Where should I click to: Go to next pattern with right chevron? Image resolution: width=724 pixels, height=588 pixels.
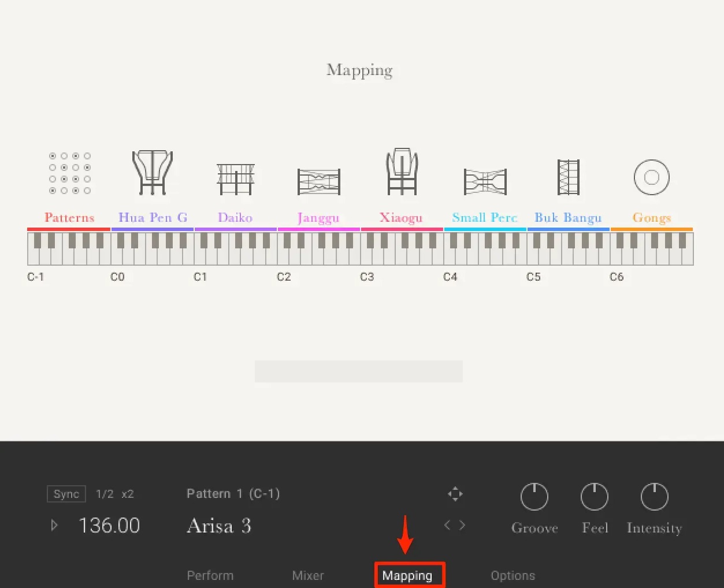[462, 525]
